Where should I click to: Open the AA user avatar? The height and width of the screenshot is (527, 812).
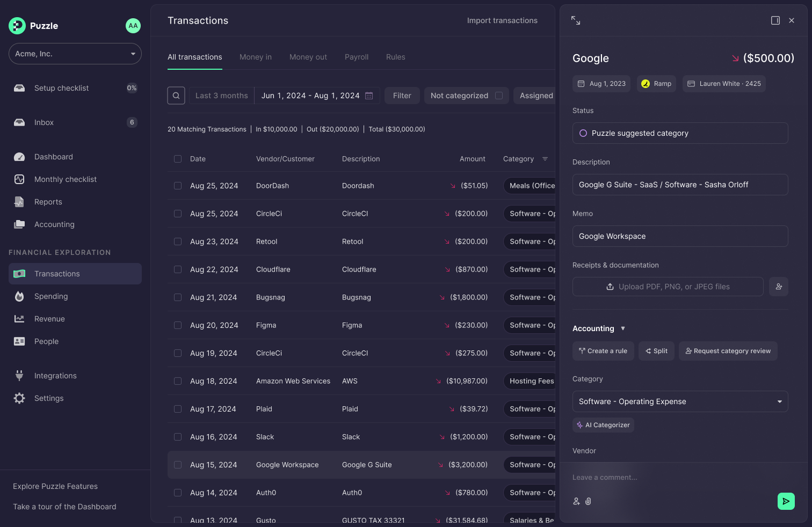(133, 26)
